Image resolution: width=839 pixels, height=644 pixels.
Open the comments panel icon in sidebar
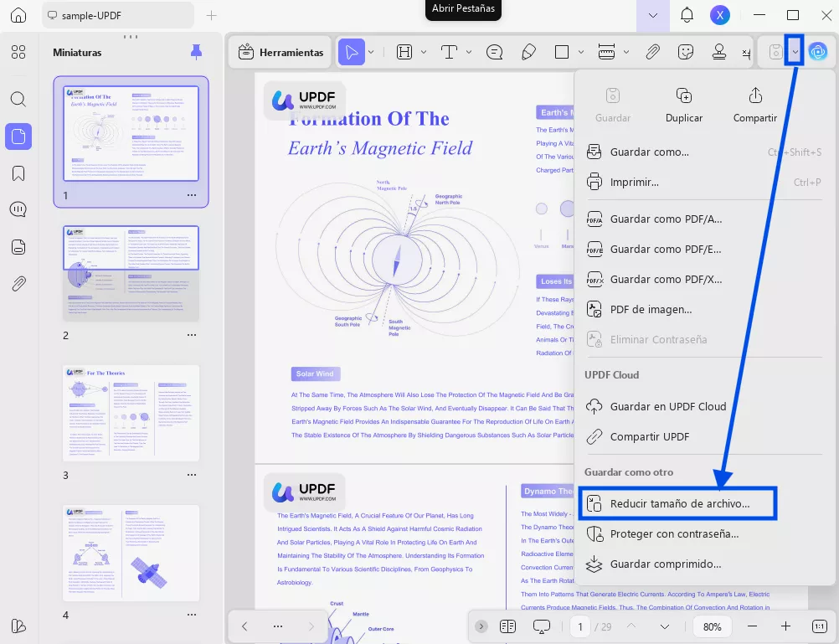point(18,209)
